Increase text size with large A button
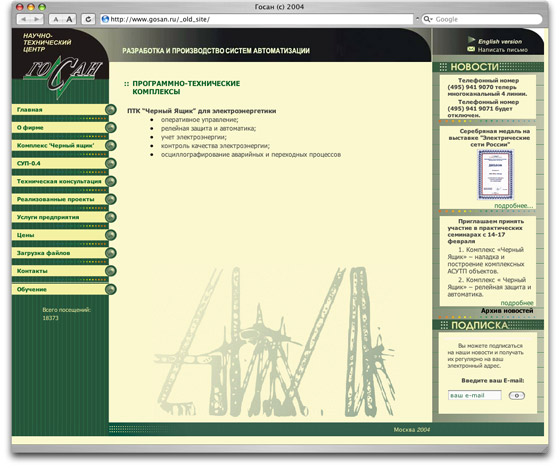The image size is (560, 468). tap(69, 19)
